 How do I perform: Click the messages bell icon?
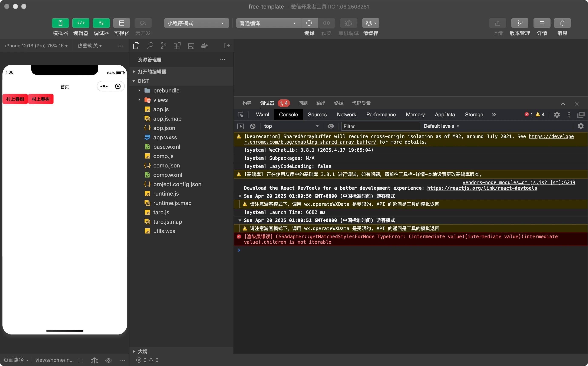click(x=562, y=23)
